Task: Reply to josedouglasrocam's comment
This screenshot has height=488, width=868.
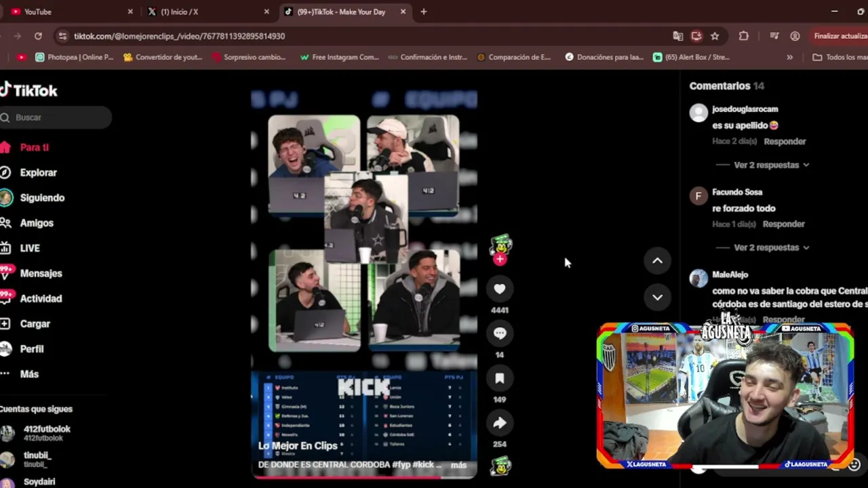Action: 785,142
